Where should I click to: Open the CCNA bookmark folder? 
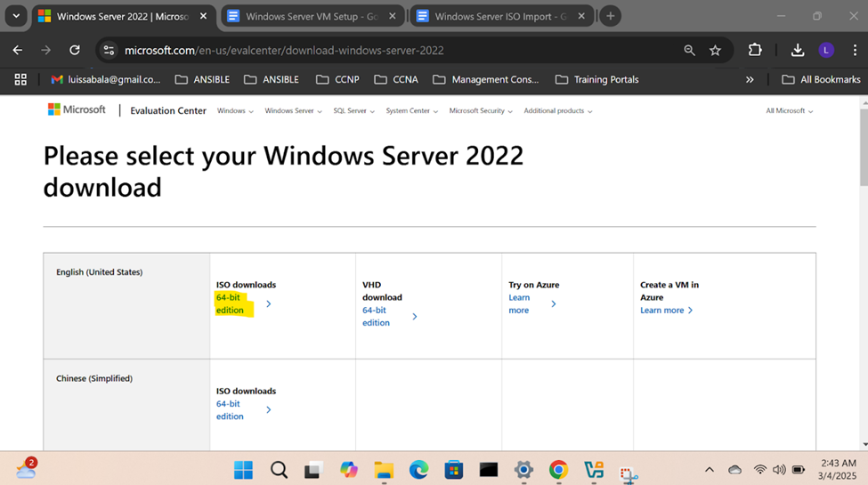click(396, 80)
